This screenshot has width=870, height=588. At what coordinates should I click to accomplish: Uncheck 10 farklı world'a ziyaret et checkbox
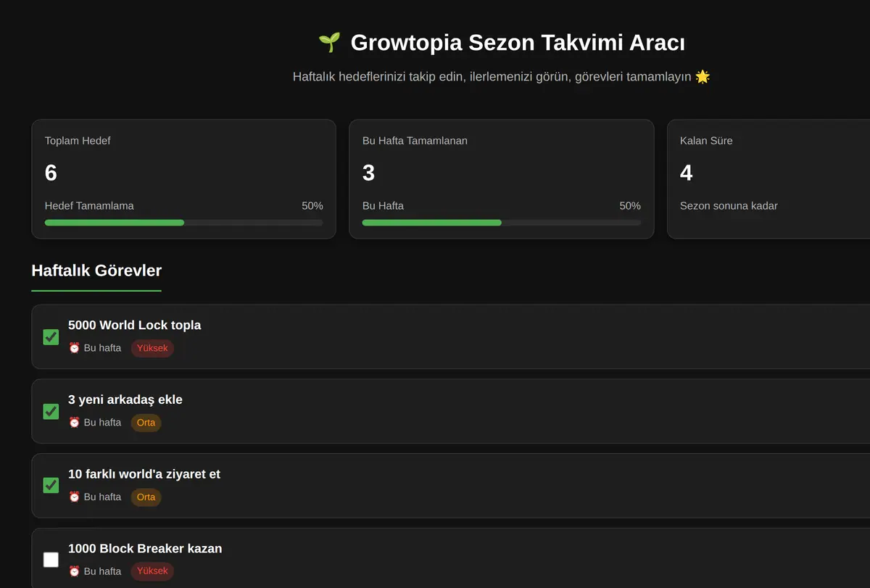[x=51, y=486]
